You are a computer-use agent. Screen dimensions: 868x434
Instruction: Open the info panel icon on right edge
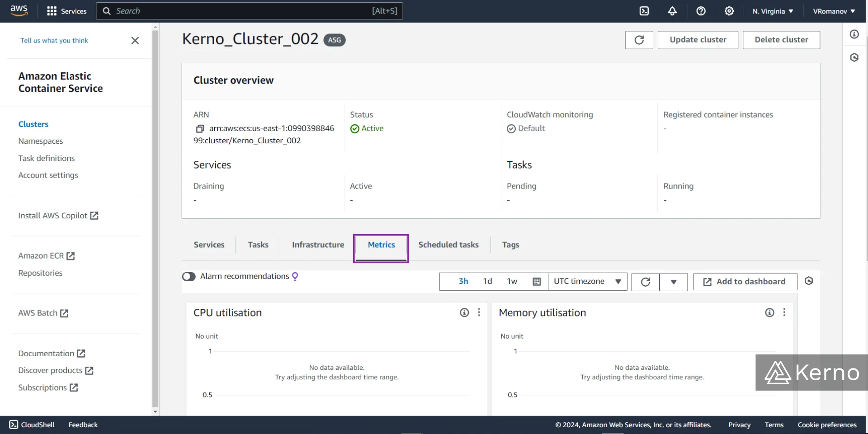point(854,34)
